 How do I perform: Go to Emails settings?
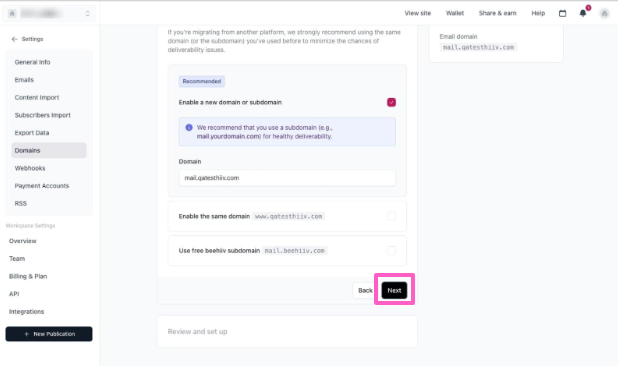pyautogui.click(x=49, y=80)
